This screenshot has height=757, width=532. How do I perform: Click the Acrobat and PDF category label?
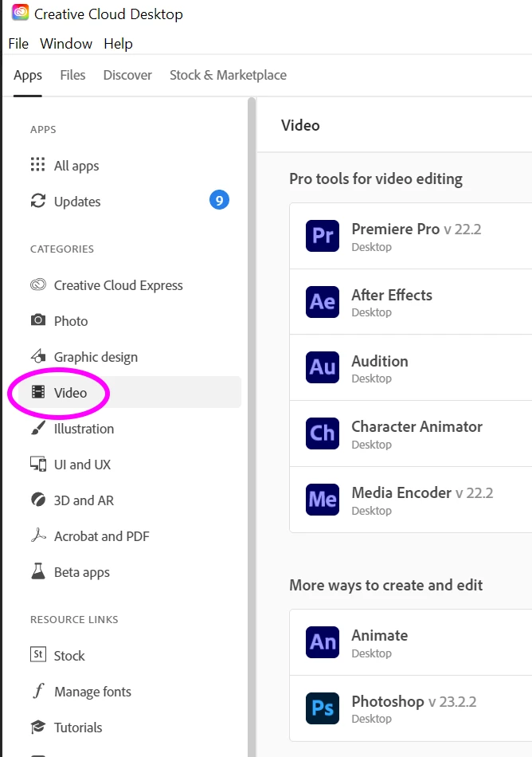(x=102, y=536)
